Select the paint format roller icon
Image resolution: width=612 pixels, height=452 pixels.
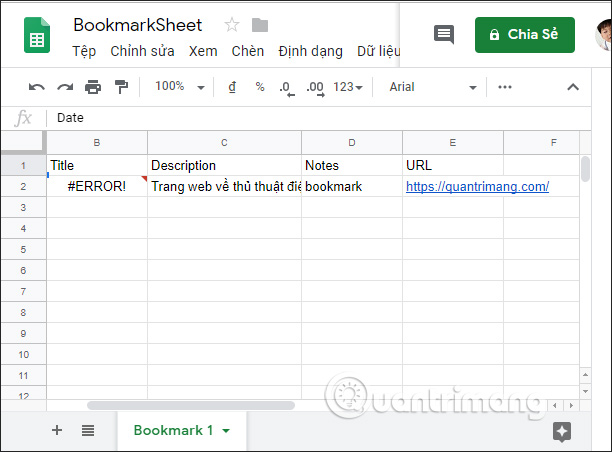121,87
